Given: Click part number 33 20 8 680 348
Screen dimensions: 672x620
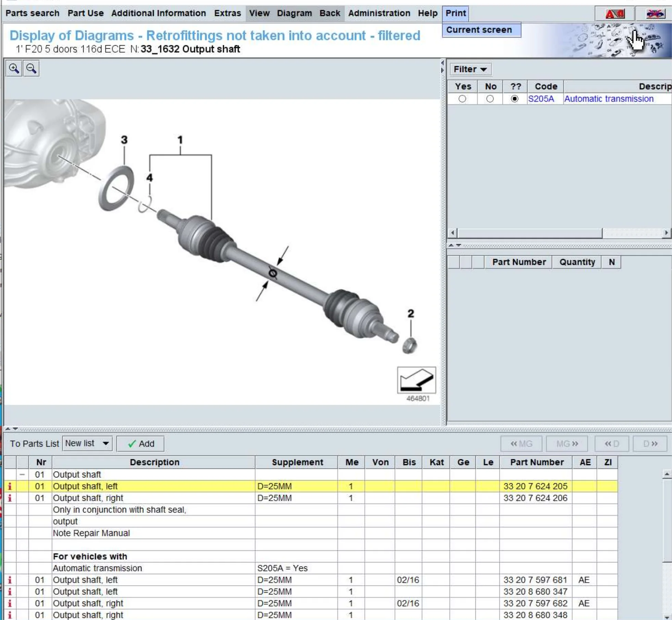Looking at the screenshot, I should [535, 615].
